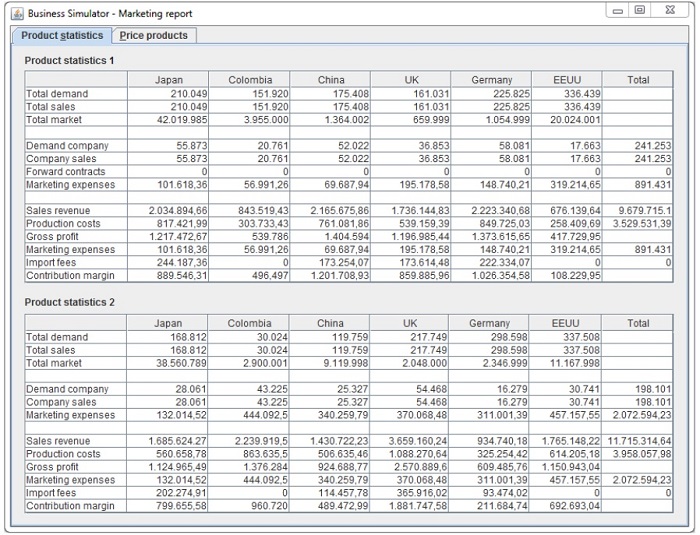Maximize the Marketing report window
This screenshot has width=700, height=535.
640,10
